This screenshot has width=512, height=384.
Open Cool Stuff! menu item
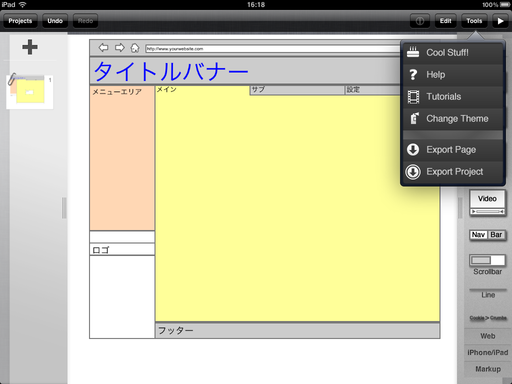coord(453,53)
